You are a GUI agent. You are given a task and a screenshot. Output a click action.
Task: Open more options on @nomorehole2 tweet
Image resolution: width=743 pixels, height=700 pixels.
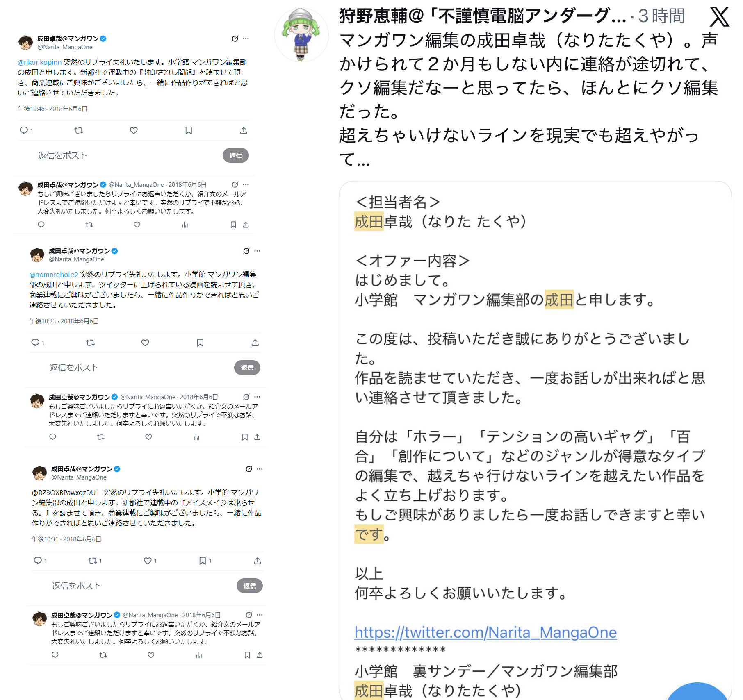coord(257,251)
